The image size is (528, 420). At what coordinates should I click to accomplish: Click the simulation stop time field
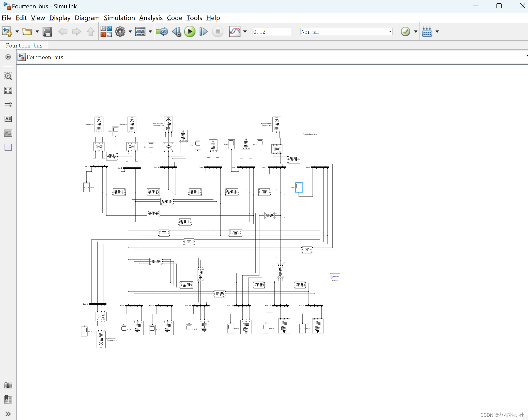click(271, 32)
